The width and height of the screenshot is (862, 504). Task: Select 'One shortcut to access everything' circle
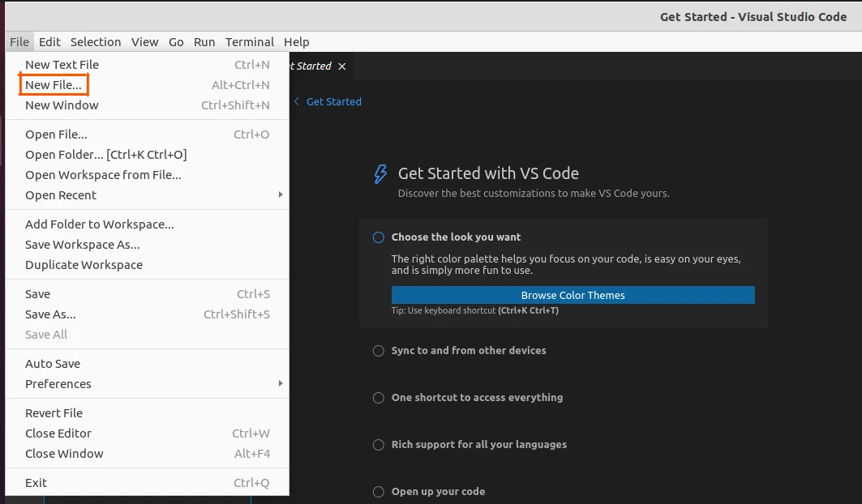pos(378,398)
